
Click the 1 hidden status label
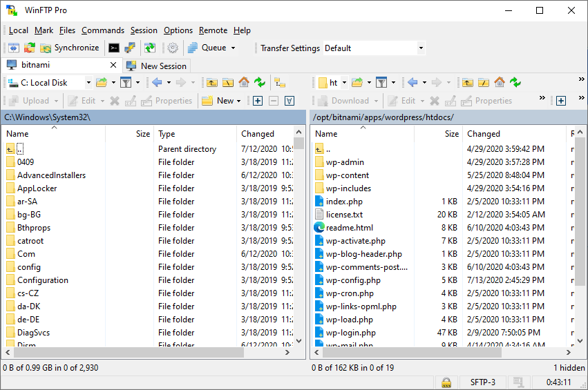(569, 368)
